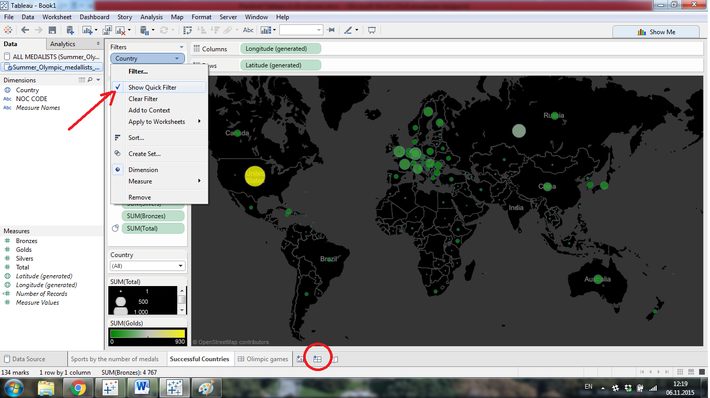Click the Highlight pen icon
Image resolution: width=710 pixels, height=398 pixels.
(348, 30)
